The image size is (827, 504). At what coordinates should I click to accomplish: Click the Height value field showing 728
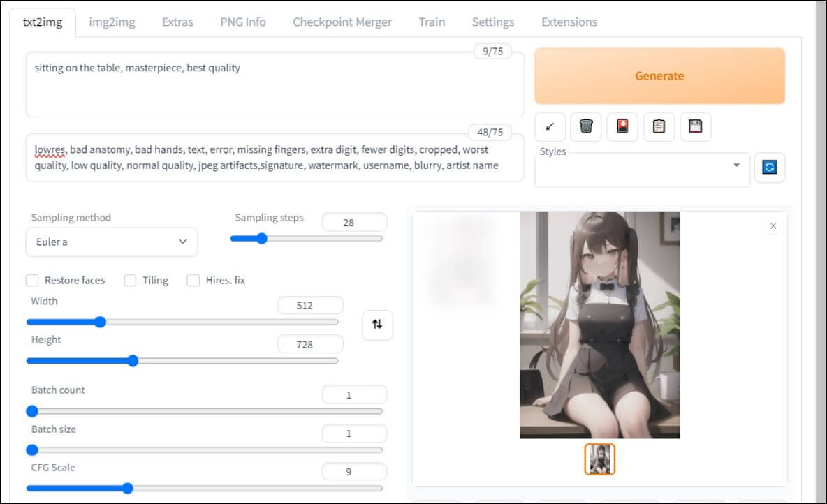[x=310, y=344]
